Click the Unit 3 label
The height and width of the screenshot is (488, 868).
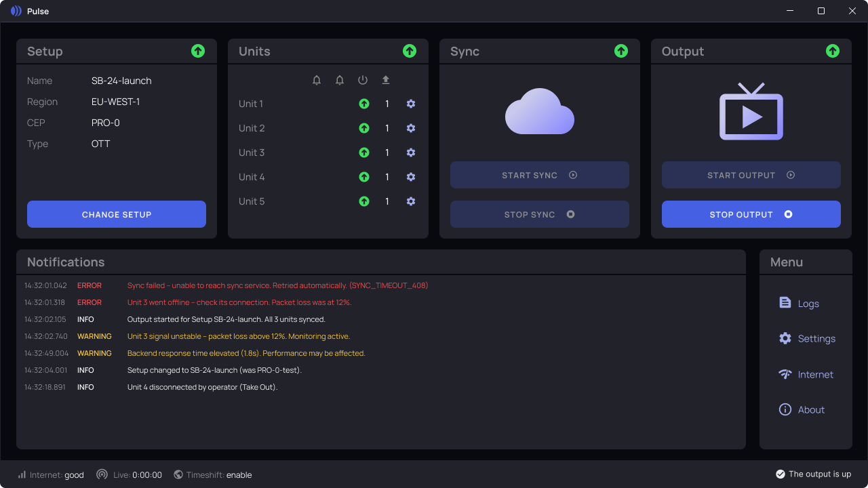coord(252,152)
